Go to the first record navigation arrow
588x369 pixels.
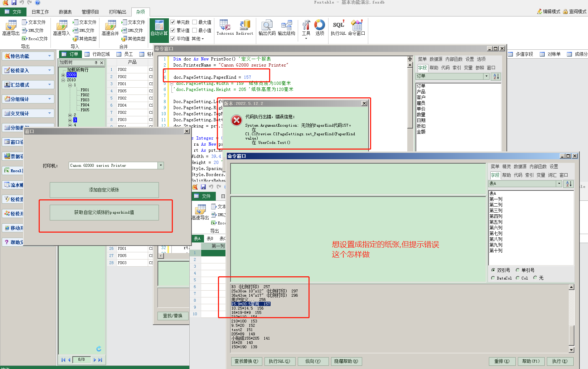(x=63, y=360)
